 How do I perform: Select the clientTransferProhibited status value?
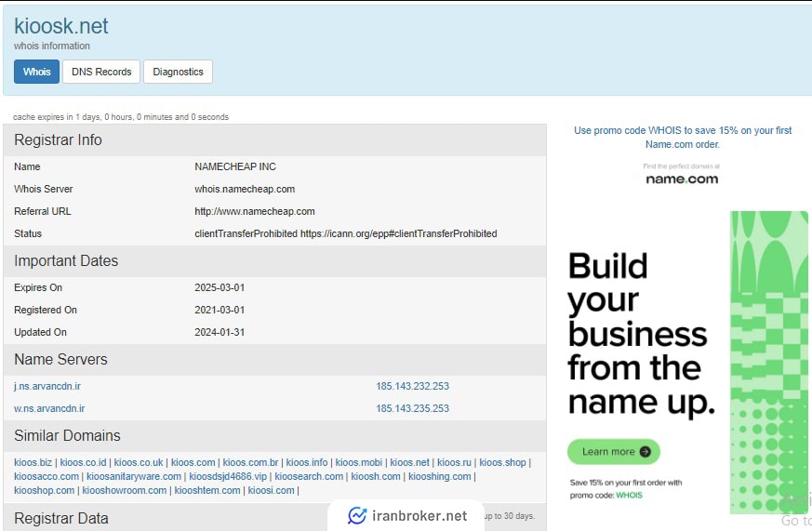(345, 233)
